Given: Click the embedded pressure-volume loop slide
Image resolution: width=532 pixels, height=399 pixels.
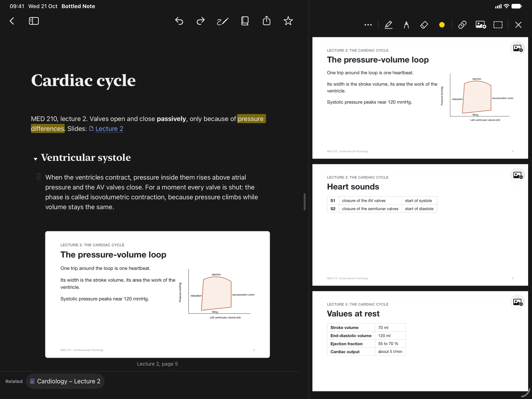Looking at the screenshot, I should [157, 294].
